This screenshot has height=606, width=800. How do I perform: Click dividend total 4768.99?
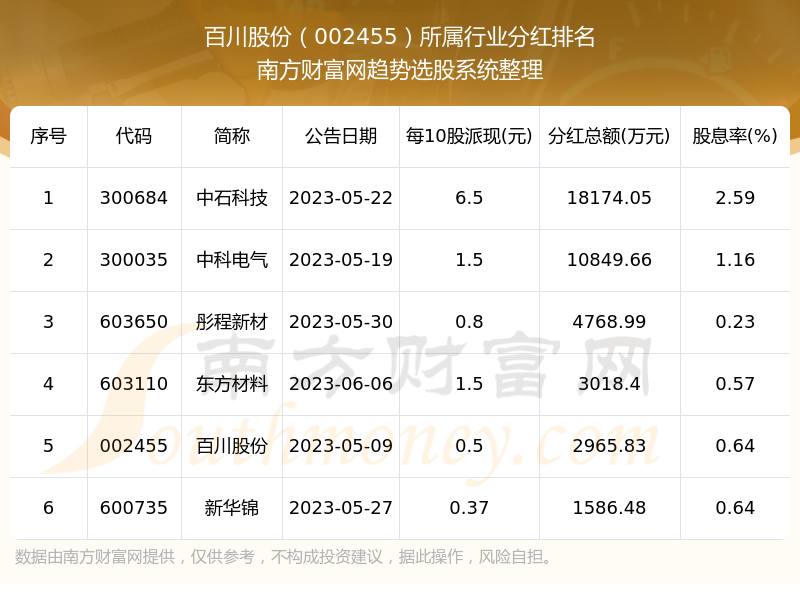click(609, 322)
